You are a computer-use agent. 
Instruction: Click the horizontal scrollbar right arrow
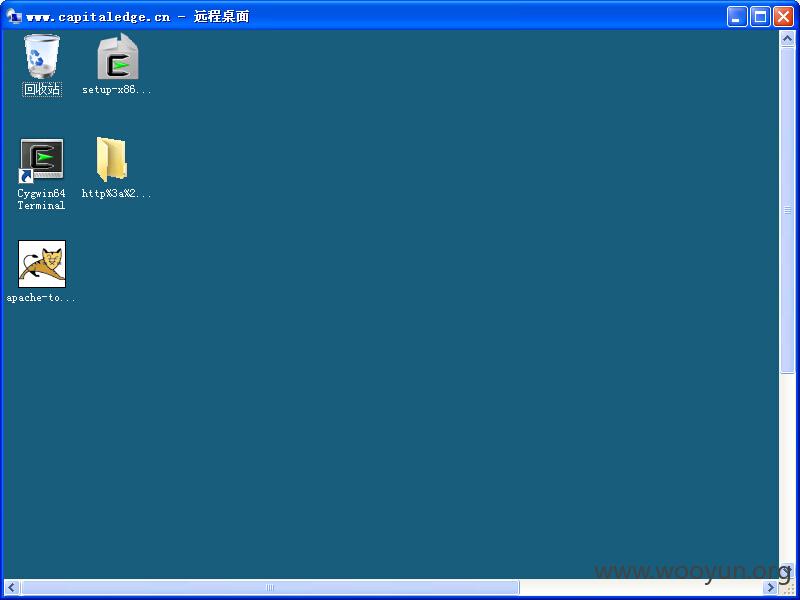pos(771,587)
